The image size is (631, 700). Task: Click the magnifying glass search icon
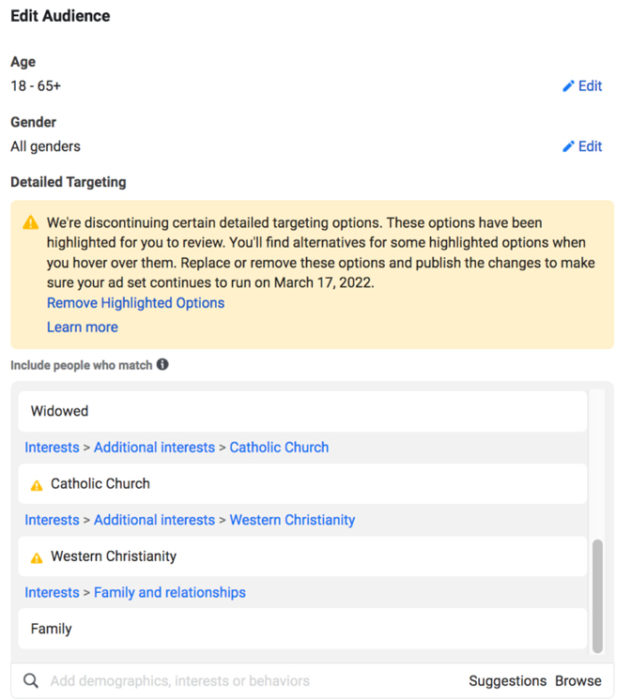click(x=31, y=681)
